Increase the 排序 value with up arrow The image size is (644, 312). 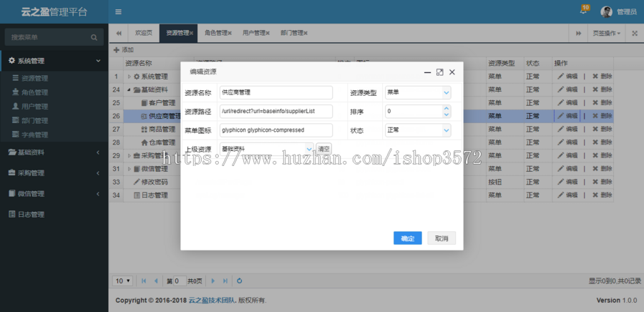click(447, 108)
